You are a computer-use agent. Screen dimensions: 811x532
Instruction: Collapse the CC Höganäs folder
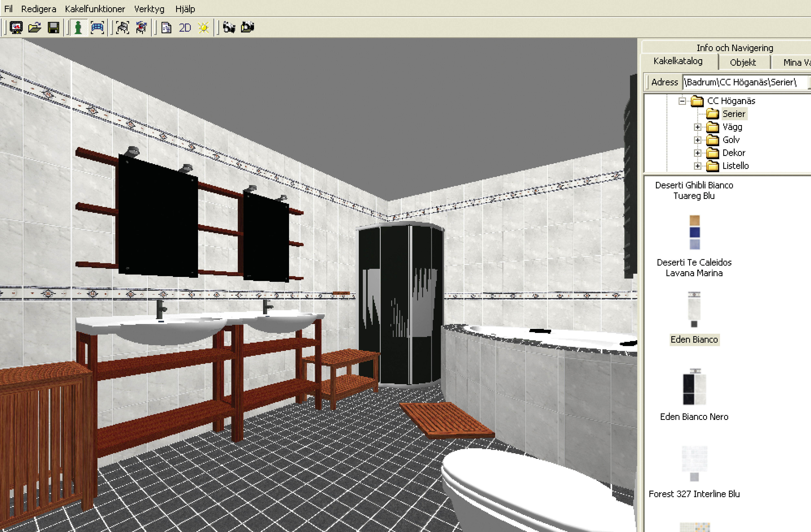[x=682, y=101]
